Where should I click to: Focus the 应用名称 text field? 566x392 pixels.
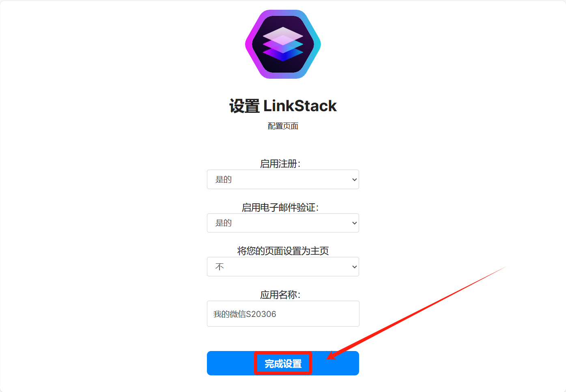283,314
